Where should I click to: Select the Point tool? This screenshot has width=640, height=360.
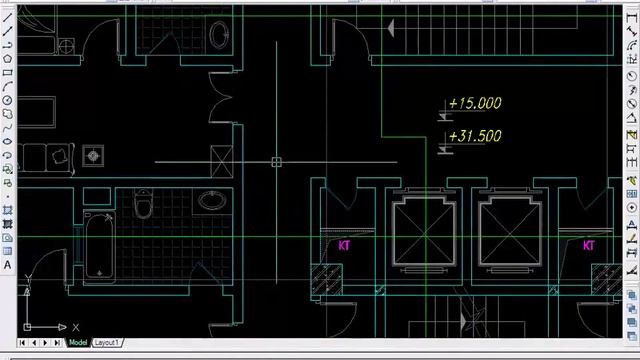pos(7,197)
